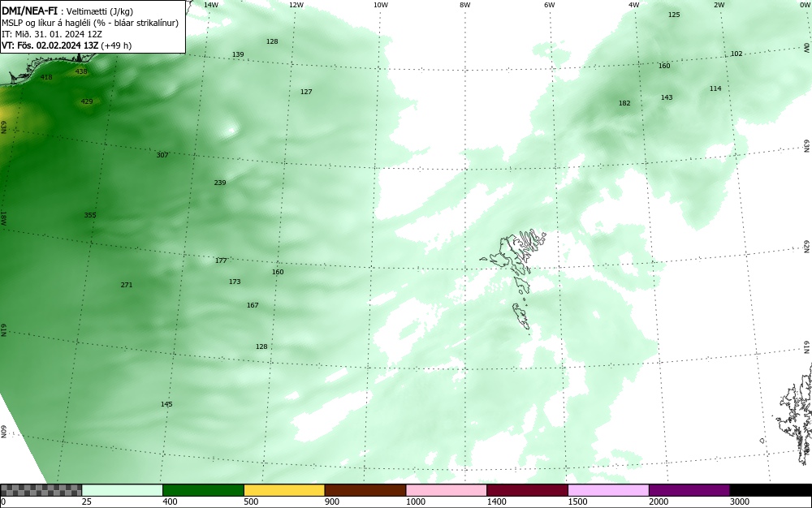Screen dimensions: 812x508
Task: Click the 6W longitude label
Action: pos(550,5)
